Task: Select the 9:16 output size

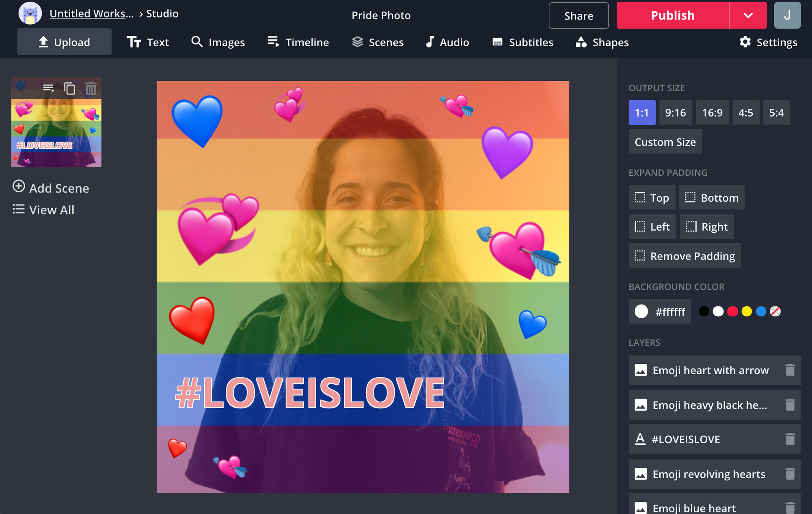Action: [x=675, y=112]
